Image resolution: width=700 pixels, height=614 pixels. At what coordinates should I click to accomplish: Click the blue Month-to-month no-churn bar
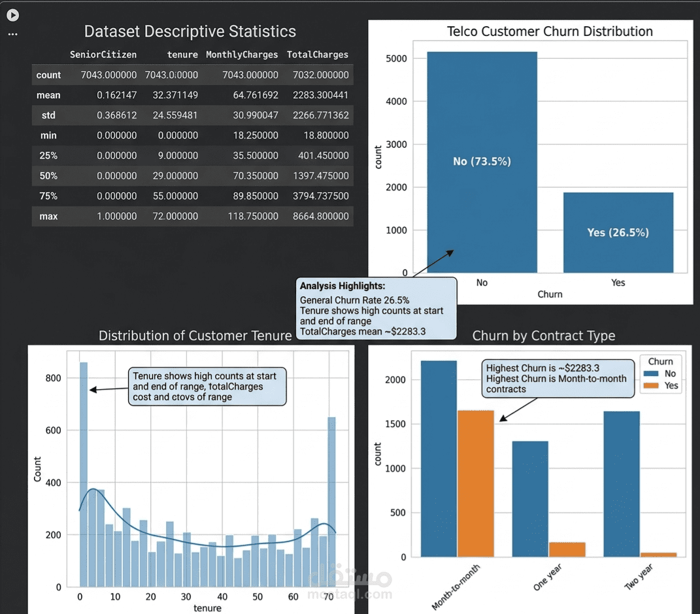coord(439,458)
